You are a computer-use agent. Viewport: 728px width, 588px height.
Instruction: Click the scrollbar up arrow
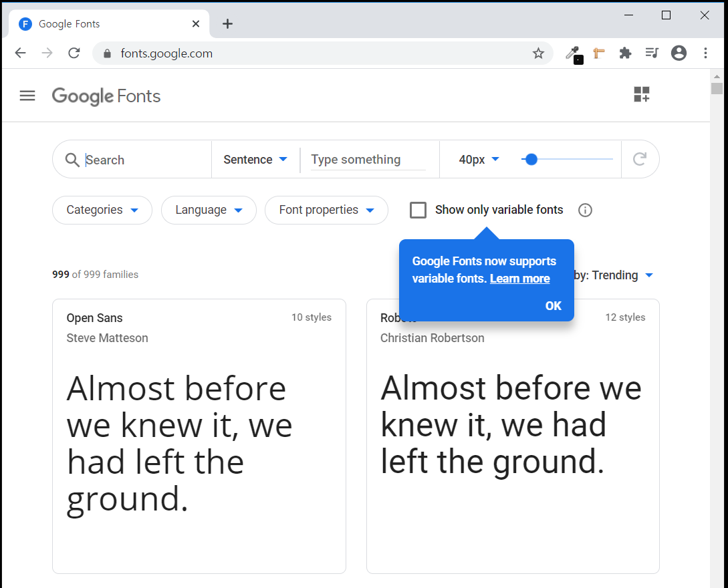(x=717, y=76)
